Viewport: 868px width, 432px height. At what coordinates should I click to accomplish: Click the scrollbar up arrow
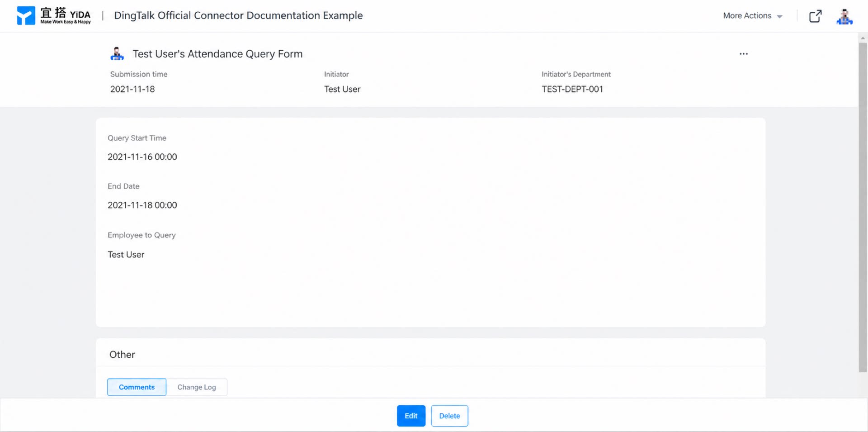[863, 38]
